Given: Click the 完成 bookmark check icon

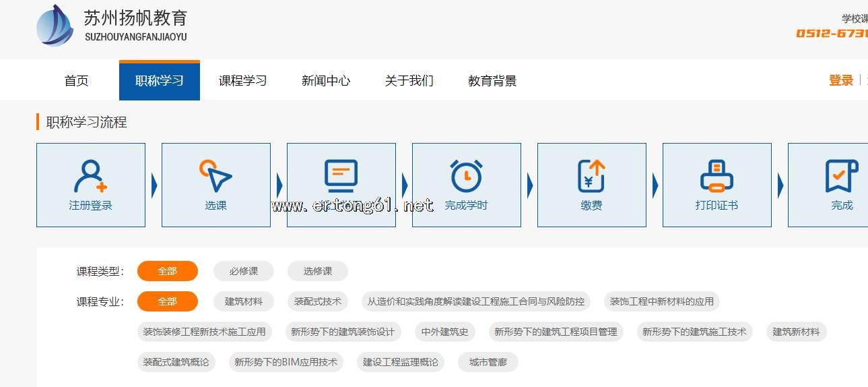Looking at the screenshot, I should [x=841, y=176].
